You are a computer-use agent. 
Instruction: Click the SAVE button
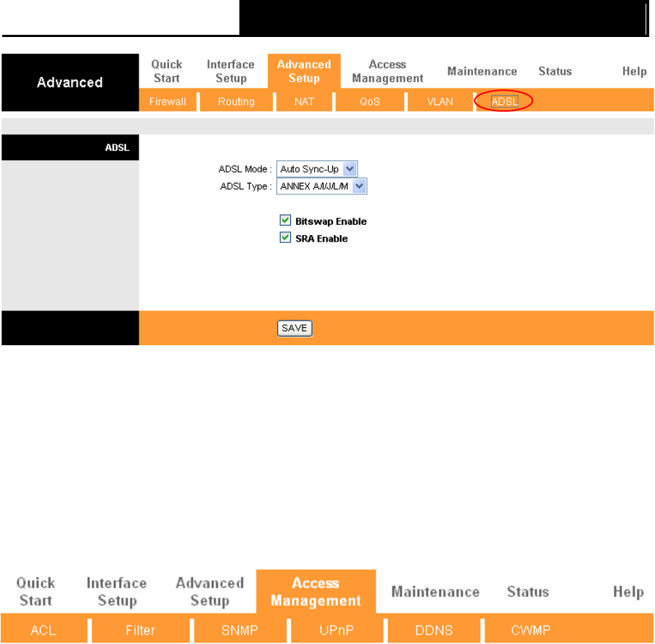pyautogui.click(x=294, y=329)
